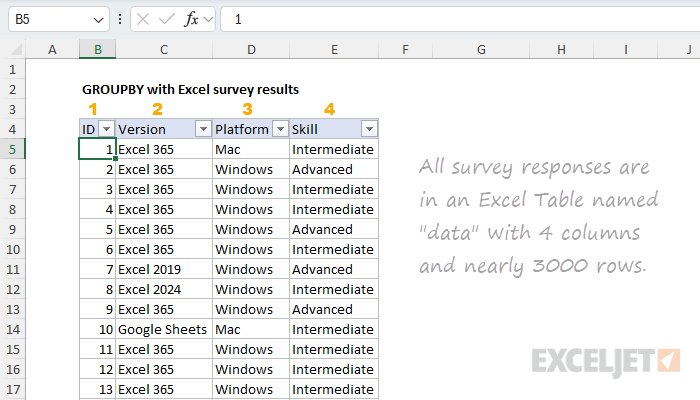The height and width of the screenshot is (400, 700).
Task: Select column C header
Action: coord(164,49)
